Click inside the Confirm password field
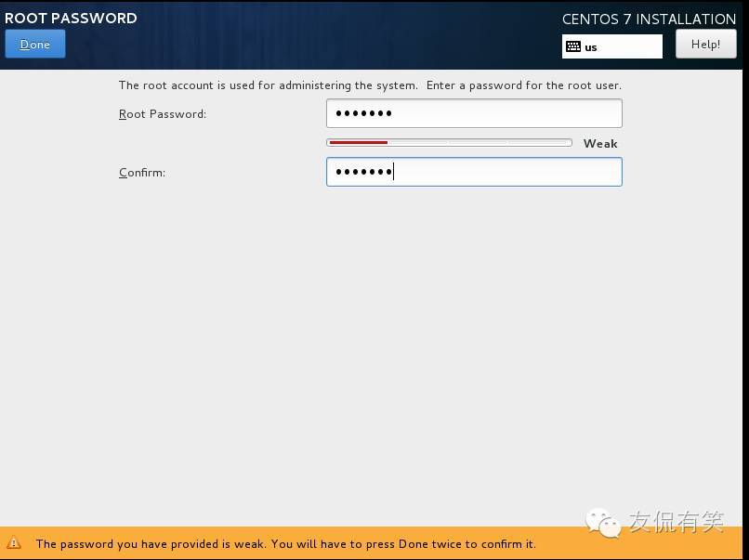The height and width of the screenshot is (560, 749). pyautogui.click(x=474, y=172)
